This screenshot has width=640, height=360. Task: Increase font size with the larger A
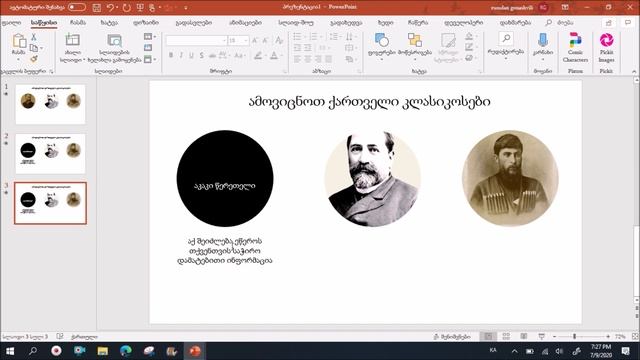(x=255, y=40)
